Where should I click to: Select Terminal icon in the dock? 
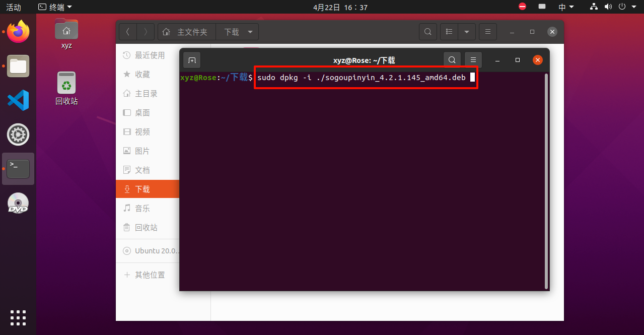pyautogui.click(x=18, y=169)
